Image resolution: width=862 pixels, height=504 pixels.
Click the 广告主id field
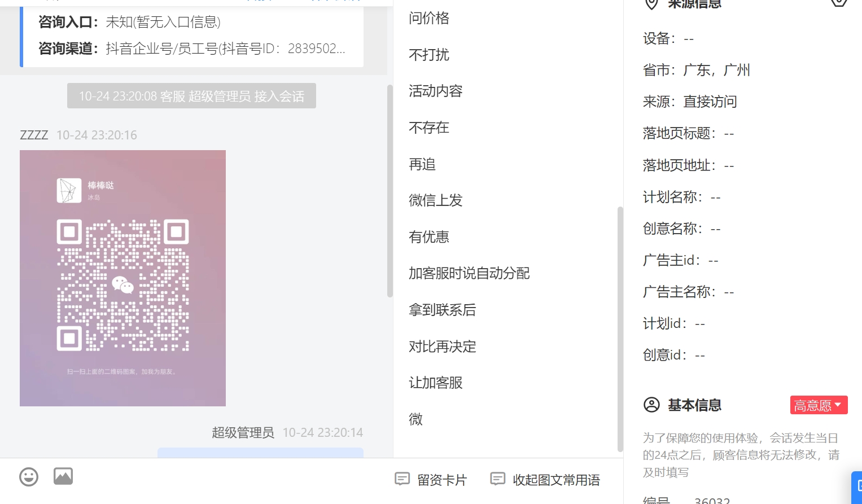pyautogui.click(x=680, y=260)
